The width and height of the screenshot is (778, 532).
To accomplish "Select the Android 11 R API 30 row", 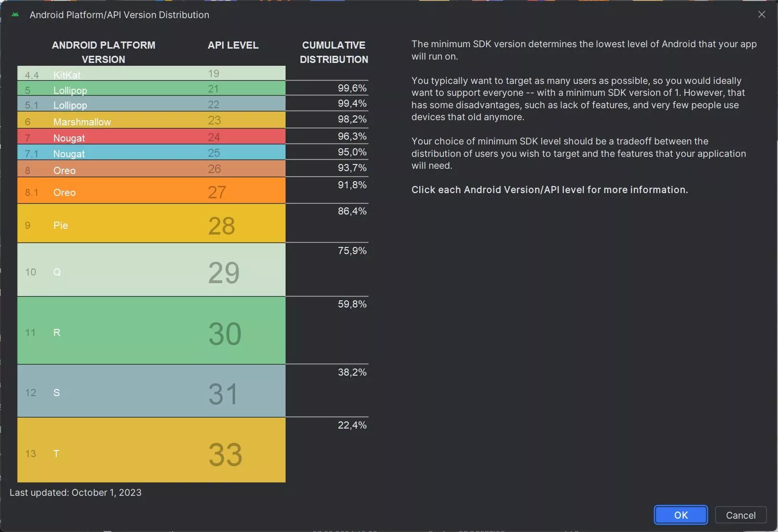I will tap(151, 330).
